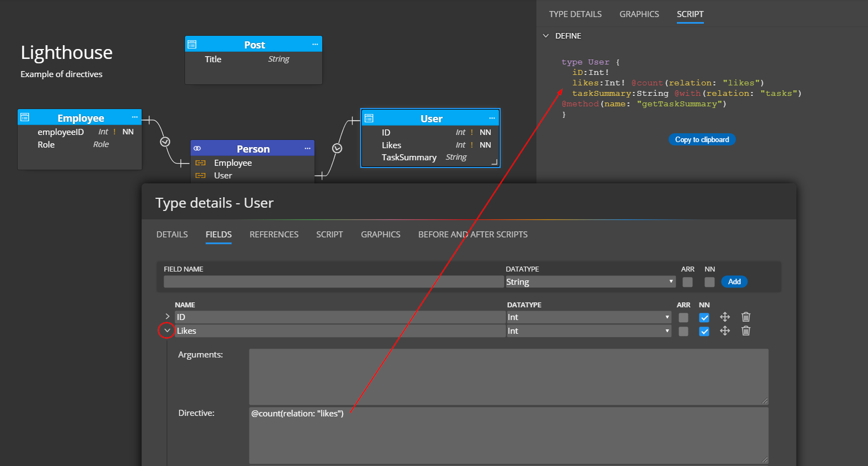Viewport: 868px width, 466px height.
Task: Select the SCRIPT tab in right panel
Action: (690, 14)
